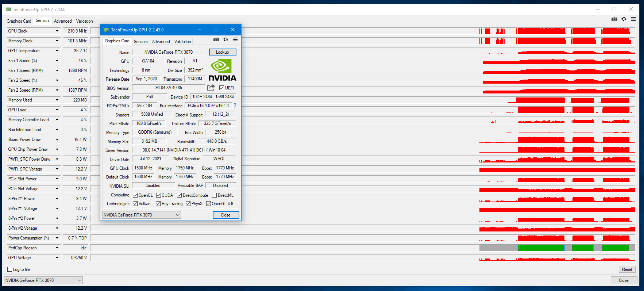Switch to Graphics Card tab in main window

point(19,21)
